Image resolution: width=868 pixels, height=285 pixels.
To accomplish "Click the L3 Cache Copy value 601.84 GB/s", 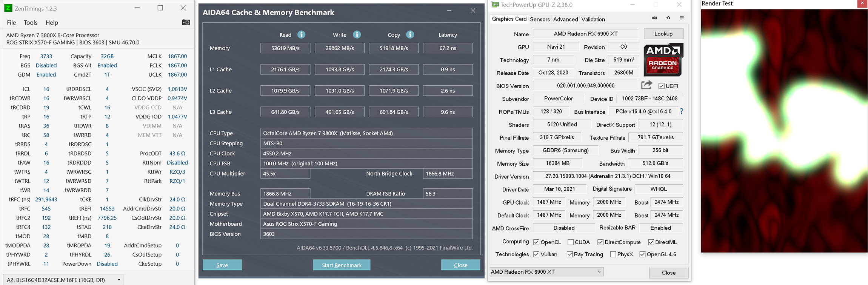I will (x=394, y=112).
